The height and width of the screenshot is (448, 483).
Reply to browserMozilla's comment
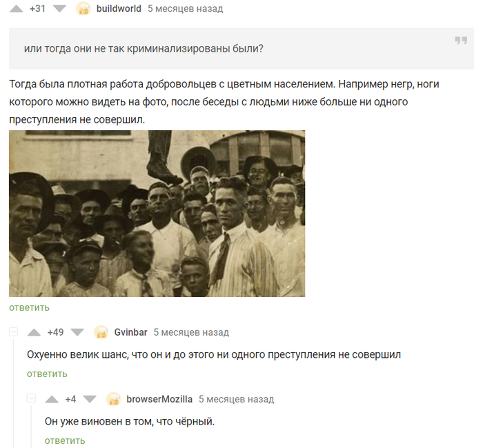(65, 440)
